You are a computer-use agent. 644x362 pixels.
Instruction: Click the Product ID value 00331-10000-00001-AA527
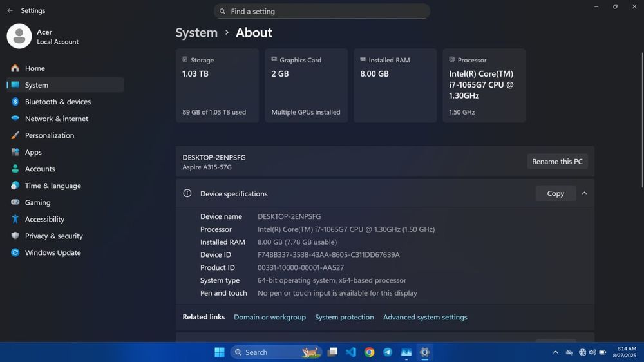coord(301,267)
